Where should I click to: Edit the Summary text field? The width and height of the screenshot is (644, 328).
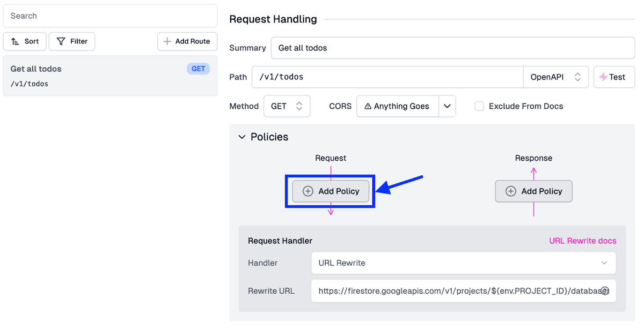(x=452, y=48)
